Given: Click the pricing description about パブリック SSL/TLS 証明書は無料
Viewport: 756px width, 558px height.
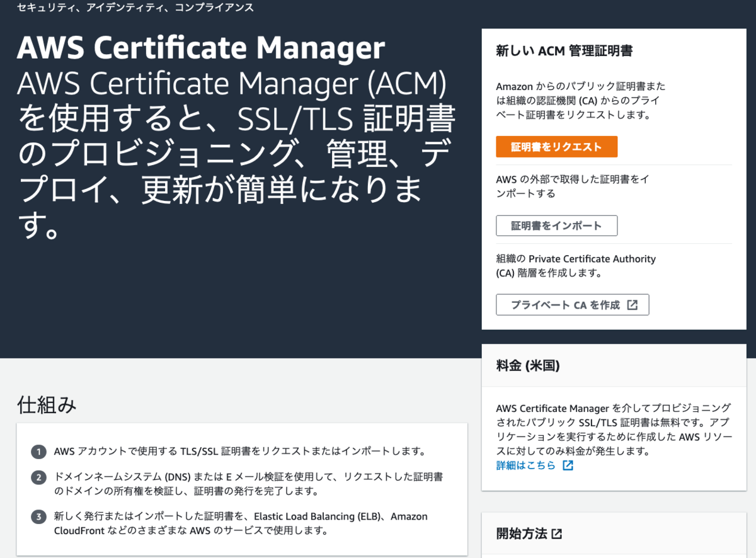Looking at the screenshot, I should [614, 430].
